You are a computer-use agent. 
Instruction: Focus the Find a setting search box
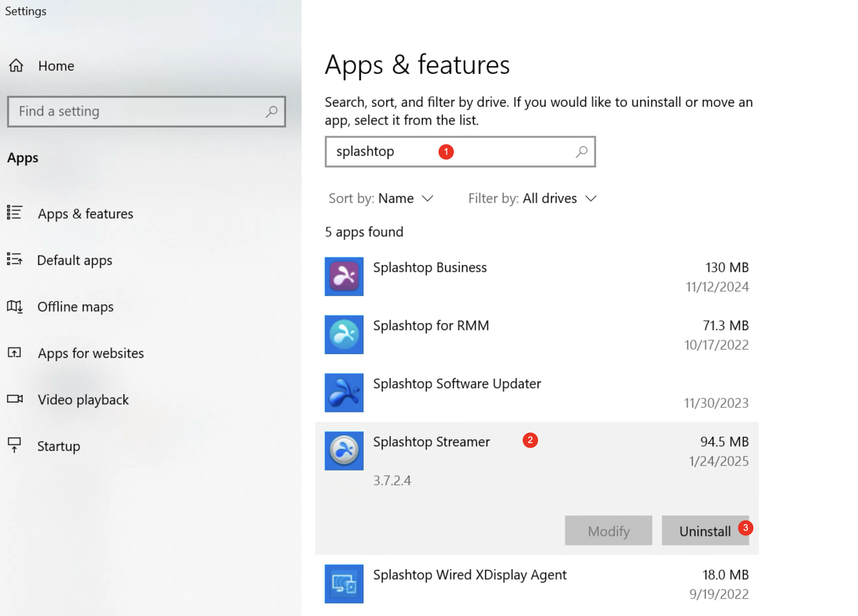146,112
